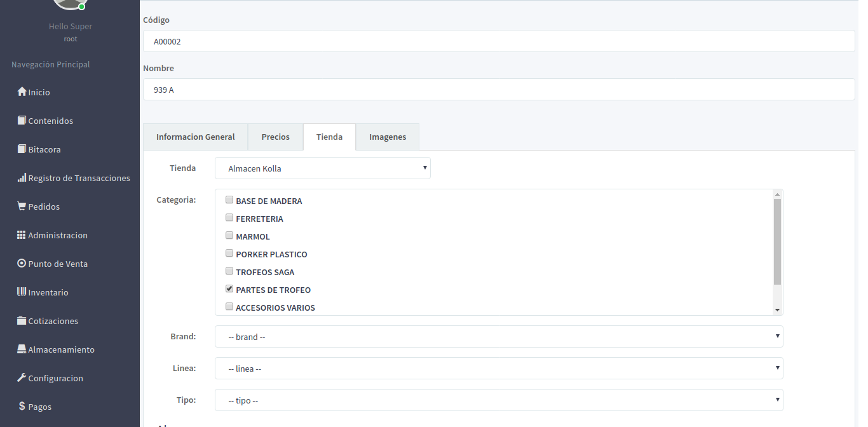The image size is (868, 427).
Task: Switch to the Precios tab
Action: click(x=275, y=137)
